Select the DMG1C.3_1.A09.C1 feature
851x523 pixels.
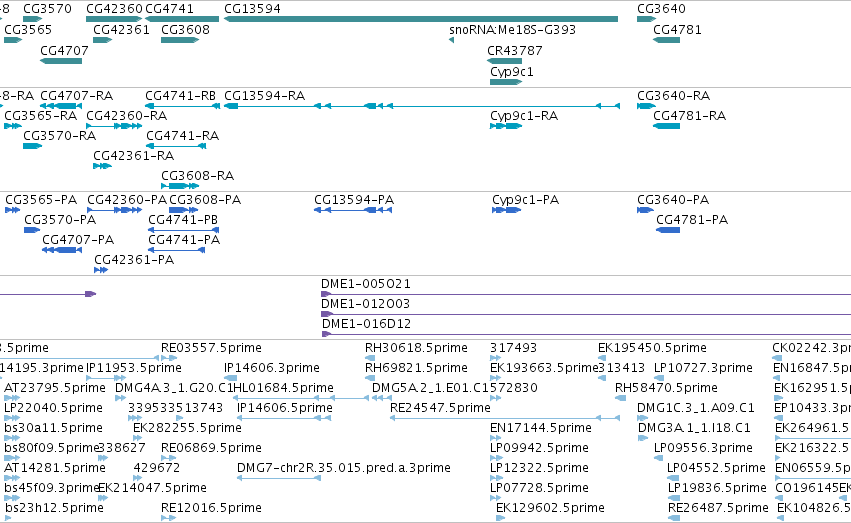click(643, 418)
